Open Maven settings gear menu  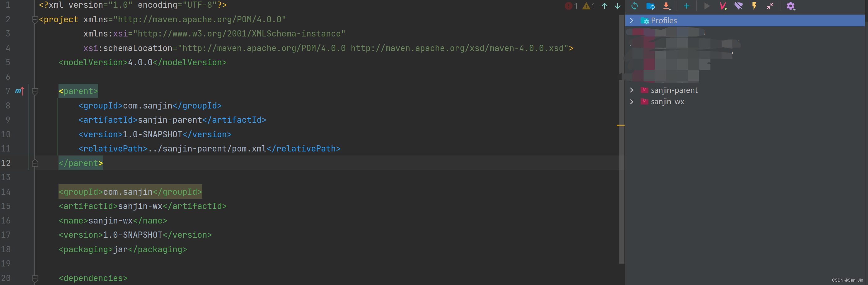point(791,6)
